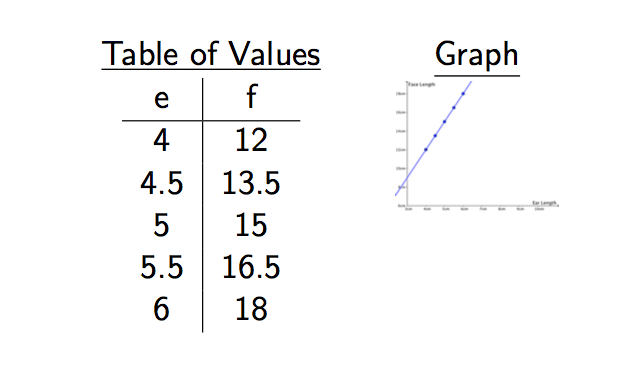Click the 5.5 table entry

tap(162, 267)
